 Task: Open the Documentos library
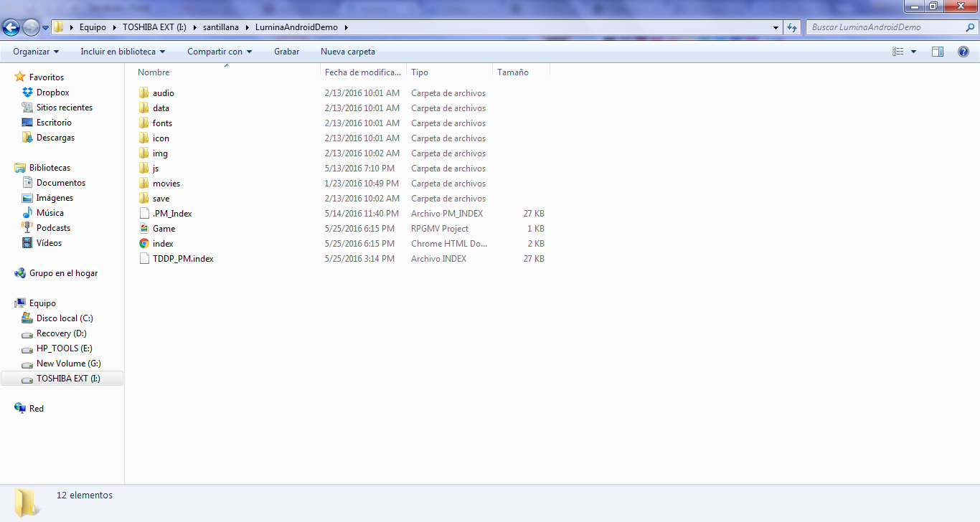[61, 183]
